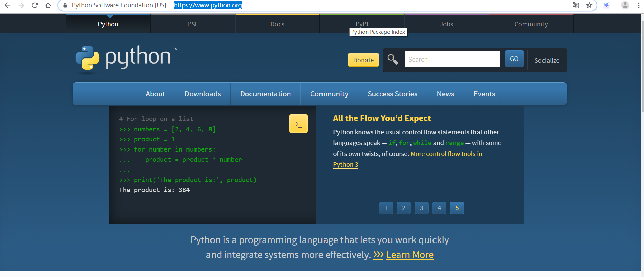
Task: Open the Documentation menu
Action: [266, 94]
